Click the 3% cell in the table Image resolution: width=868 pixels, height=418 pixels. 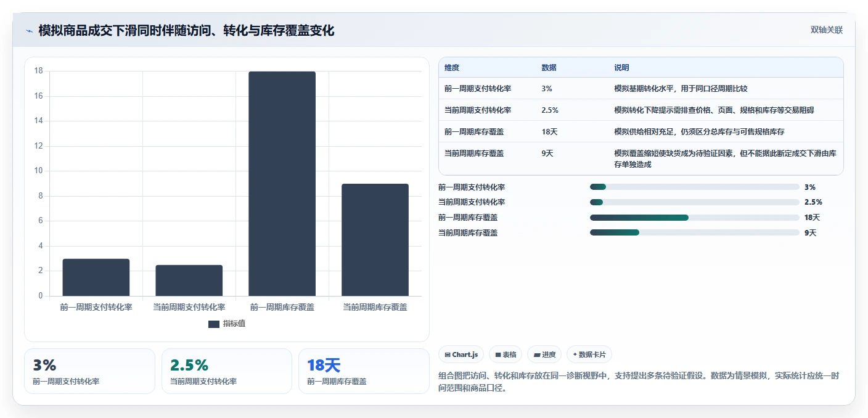547,89
